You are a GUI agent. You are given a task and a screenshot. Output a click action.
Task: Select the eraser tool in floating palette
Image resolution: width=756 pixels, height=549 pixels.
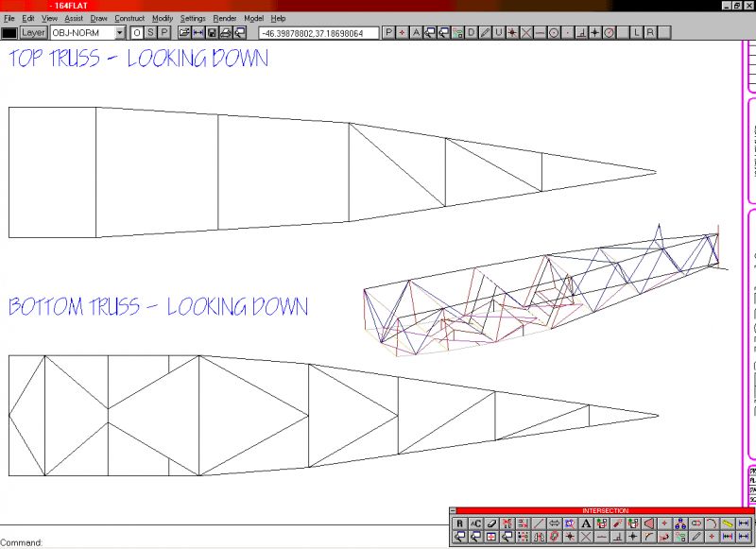491,523
